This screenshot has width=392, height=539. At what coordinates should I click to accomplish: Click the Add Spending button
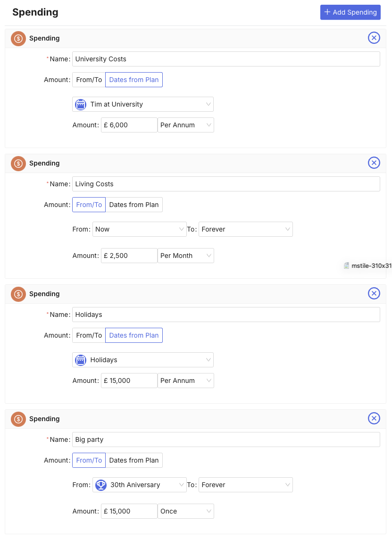[350, 12]
